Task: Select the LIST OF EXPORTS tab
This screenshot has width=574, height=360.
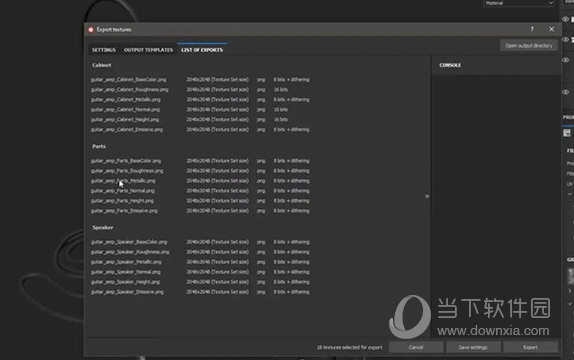Action: [x=202, y=50]
